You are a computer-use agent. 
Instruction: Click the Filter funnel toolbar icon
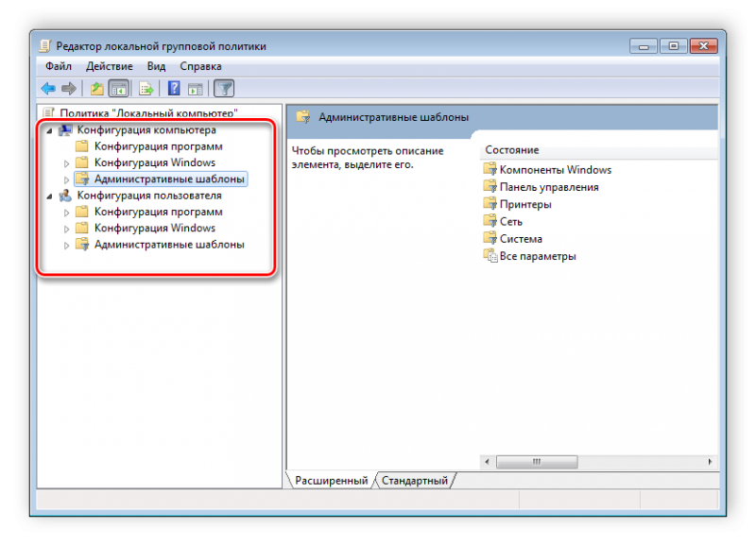coord(224,89)
